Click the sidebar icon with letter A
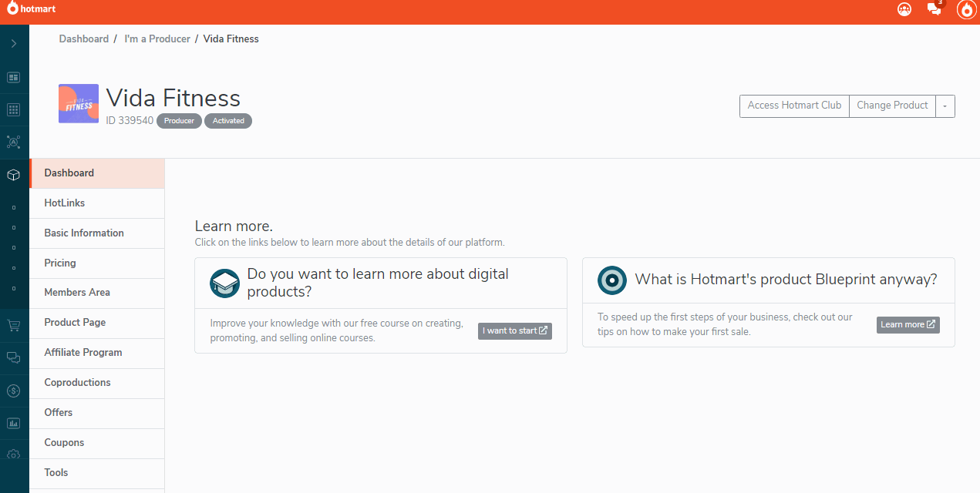The image size is (980, 493). pos(14,142)
